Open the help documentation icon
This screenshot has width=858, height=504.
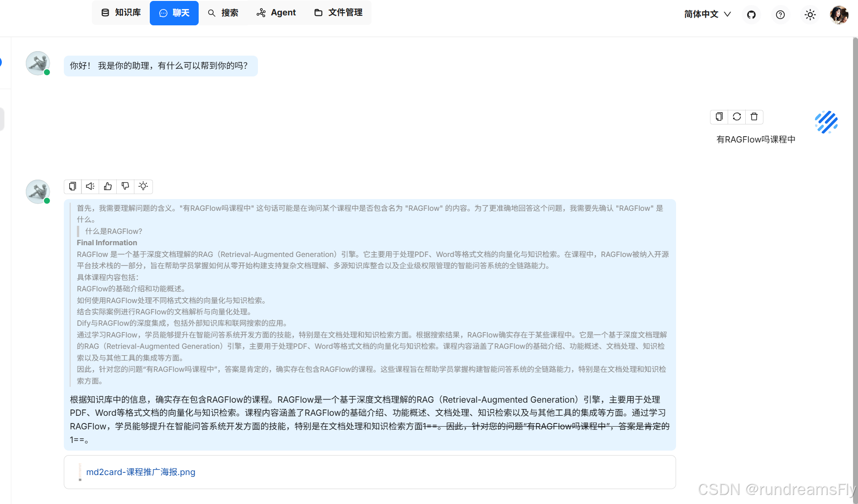point(780,14)
